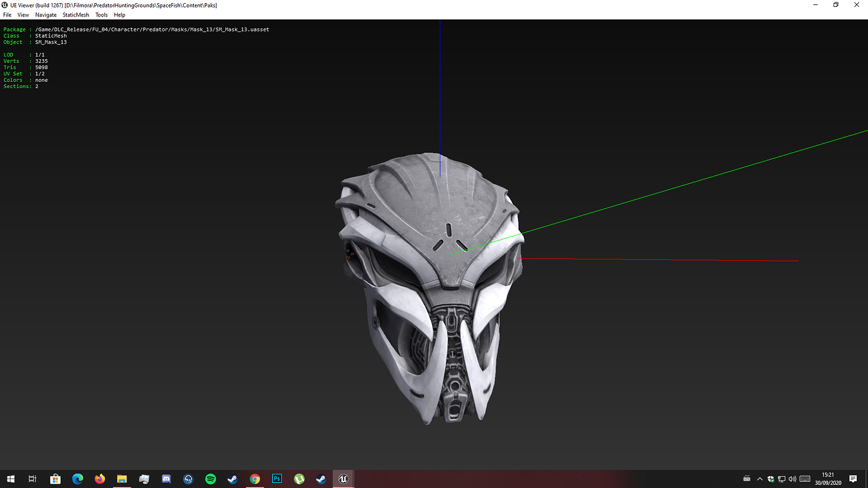
Task: Open the touch keyboard tray icon
Action: click(x=804, y=479)
